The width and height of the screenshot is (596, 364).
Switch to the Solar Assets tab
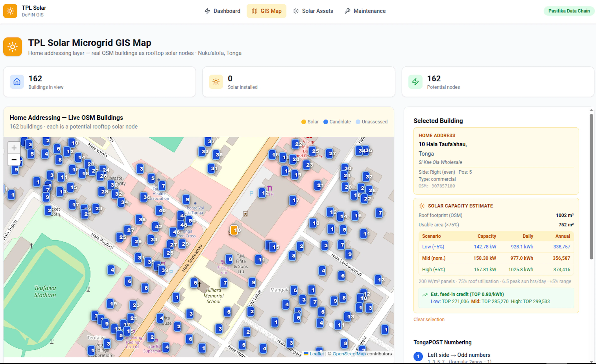(x=313, y=11)
